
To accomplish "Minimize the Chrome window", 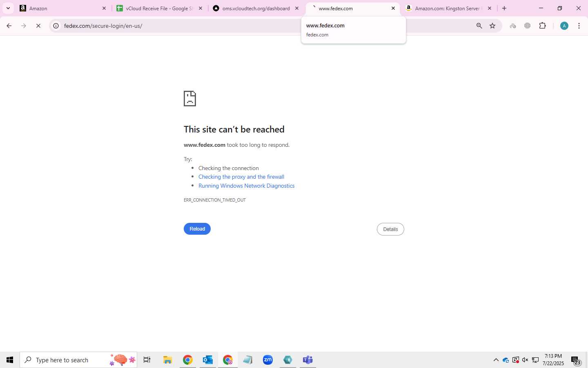I will (x=541, y=8).
